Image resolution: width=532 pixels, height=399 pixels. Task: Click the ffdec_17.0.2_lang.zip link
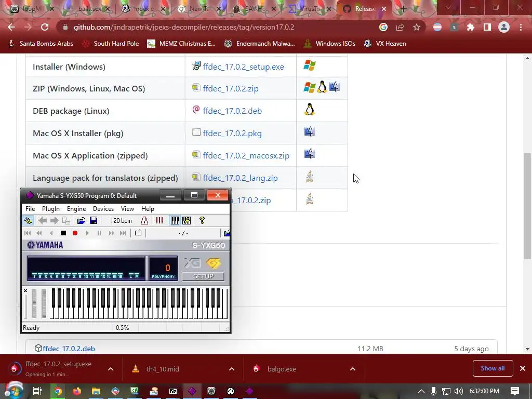click(240, 178)
